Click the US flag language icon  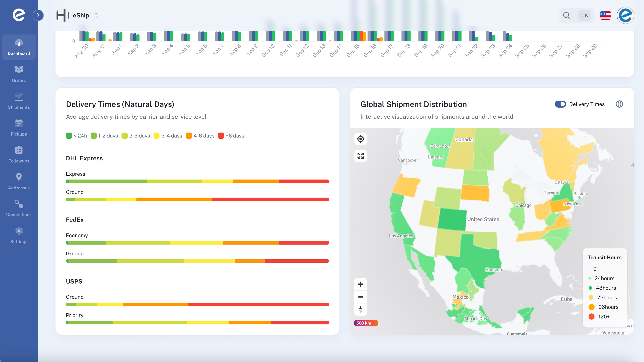[605, 15]
